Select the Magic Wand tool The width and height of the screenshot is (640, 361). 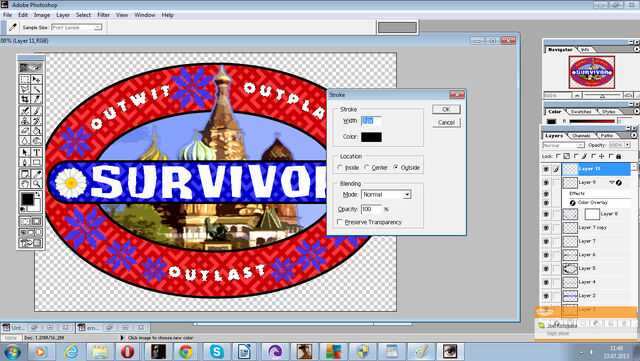(x=36, y=89)
